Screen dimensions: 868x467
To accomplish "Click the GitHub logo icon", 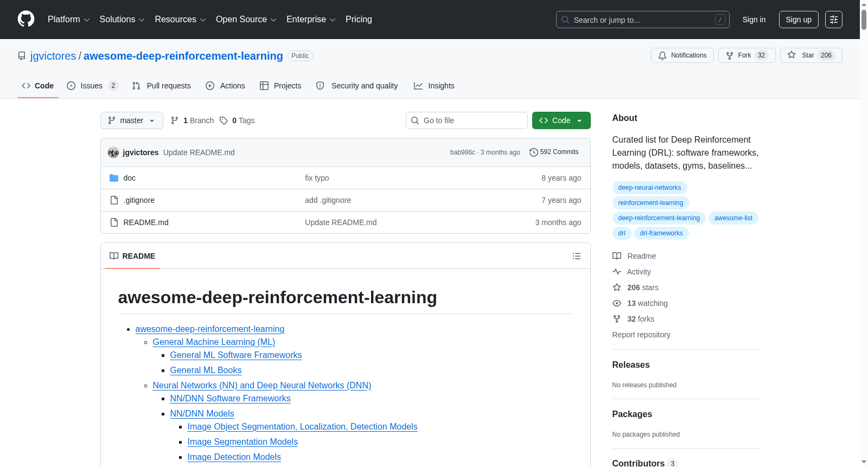I will pyautogui.click(x=26, y=20).
